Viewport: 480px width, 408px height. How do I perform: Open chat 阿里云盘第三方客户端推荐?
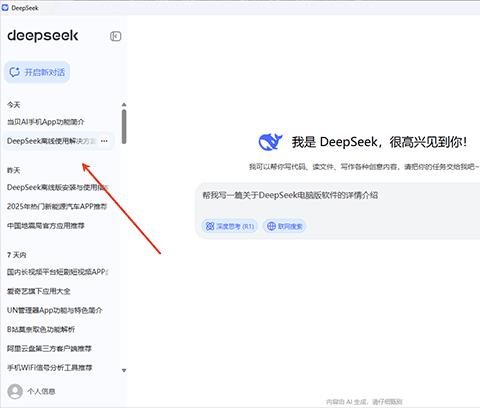point(49,349)
